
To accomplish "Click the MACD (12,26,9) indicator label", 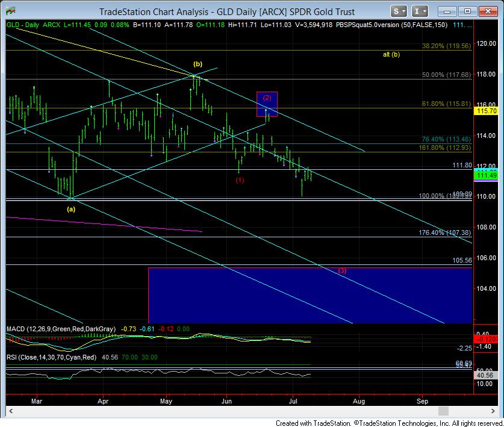I will [61, 329].
